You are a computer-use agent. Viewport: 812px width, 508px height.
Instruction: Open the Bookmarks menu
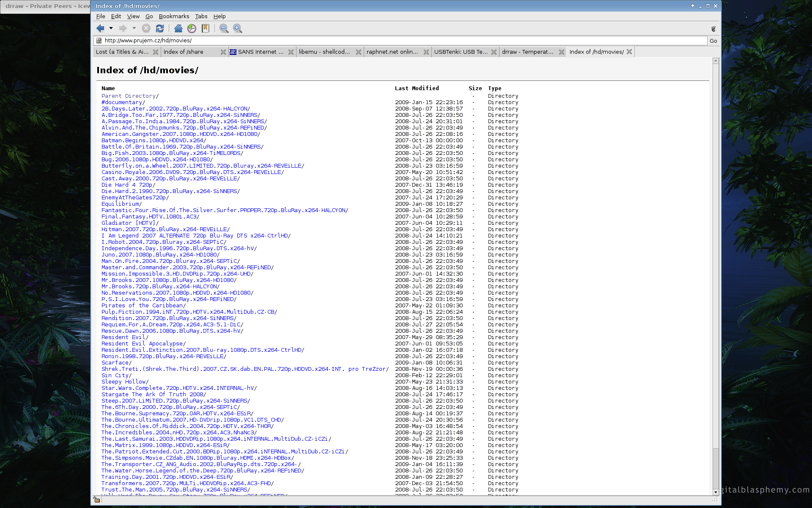tap(174, 16)
